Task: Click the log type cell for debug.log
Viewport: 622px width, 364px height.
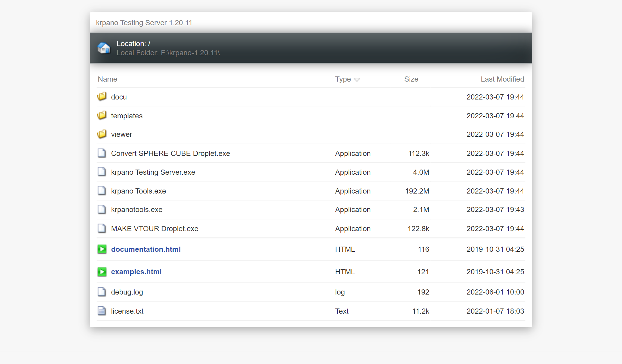Action: (x=340, y=292)
